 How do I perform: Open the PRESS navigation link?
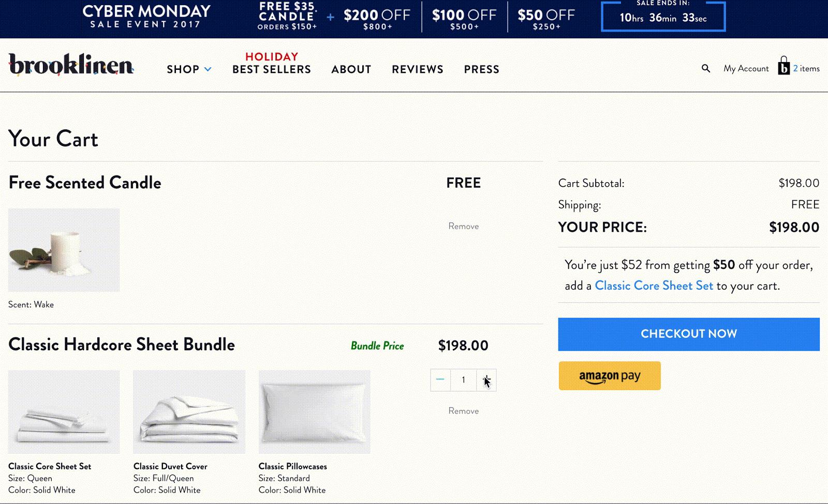481,69
